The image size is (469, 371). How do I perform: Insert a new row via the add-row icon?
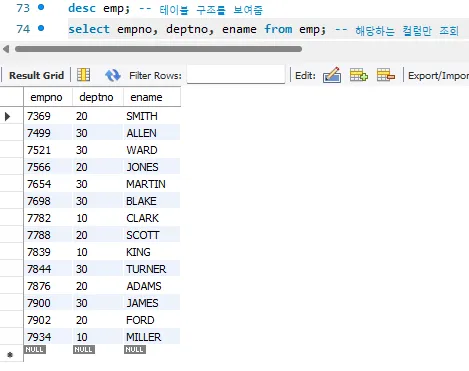pos(359,75)
